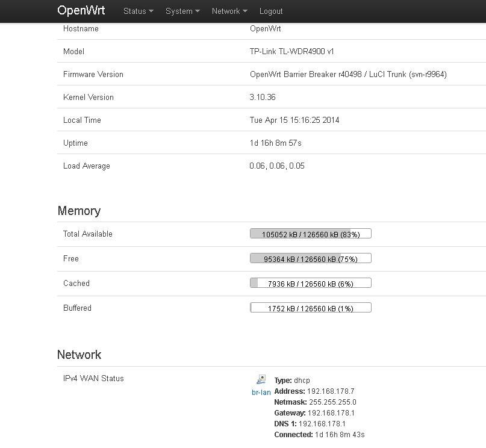
Task: Click the Free memory progress bar
Action: (311, 258)
